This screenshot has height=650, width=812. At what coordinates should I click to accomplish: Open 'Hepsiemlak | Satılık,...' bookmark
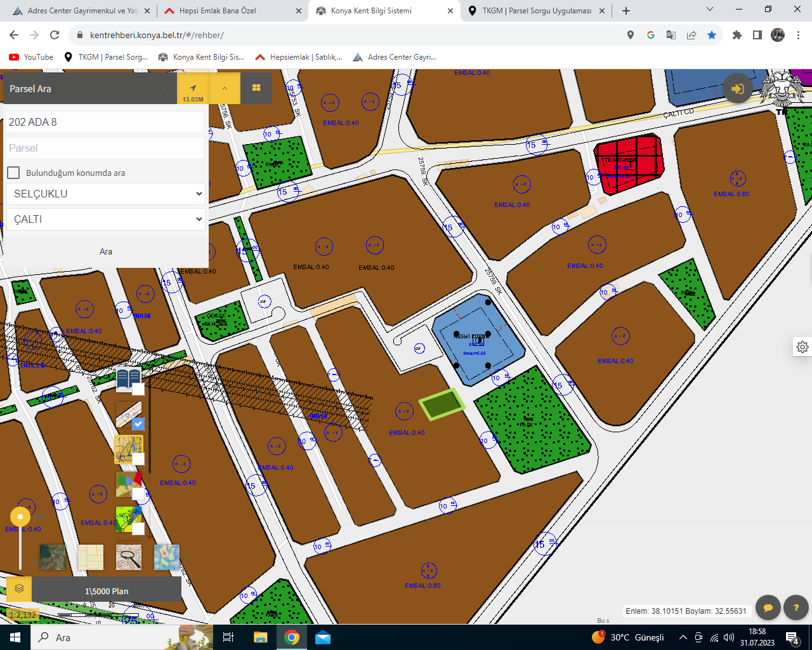(x=298, y=57)
